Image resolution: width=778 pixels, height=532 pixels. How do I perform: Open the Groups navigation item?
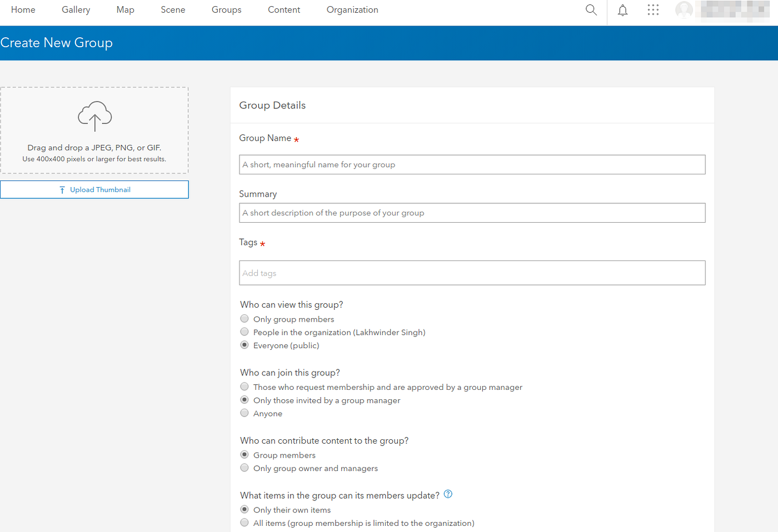226,9
